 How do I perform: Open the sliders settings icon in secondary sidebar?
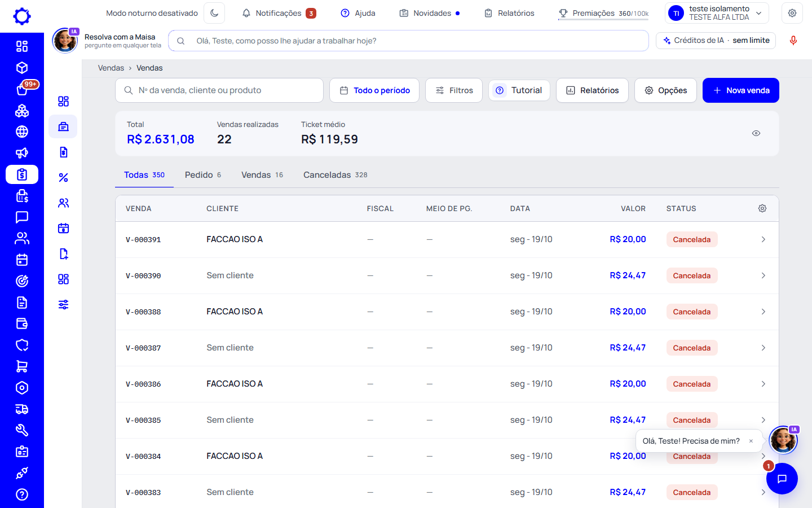point(63,305)
